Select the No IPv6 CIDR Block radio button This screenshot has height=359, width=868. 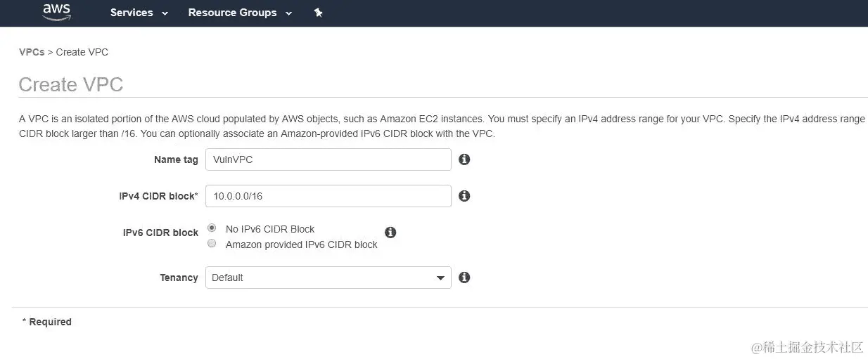tap(212, 228)
